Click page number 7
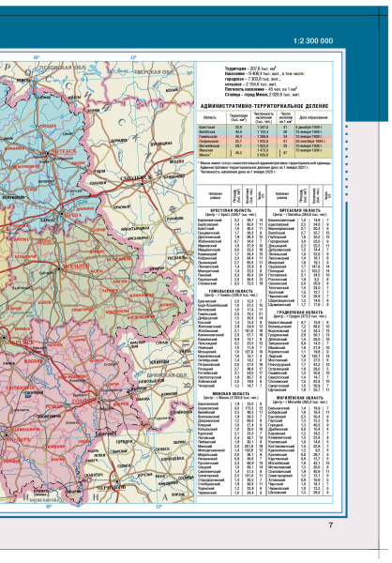The width and height of the screenshot is (392, 563). click(x=331, y=525)
